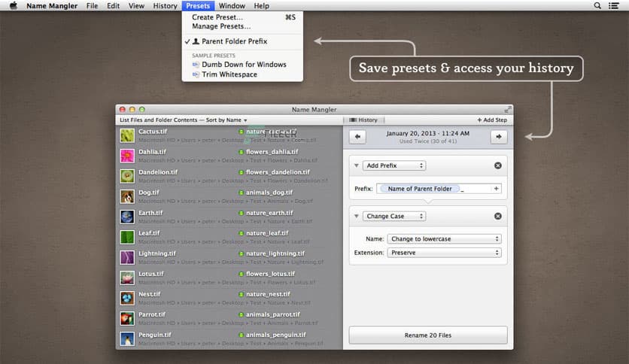Image resolution: width=629 pixels, height=364 pixels.
Task: Select the Leaf.tif thumbnail
Action: [x=127, y=237]
